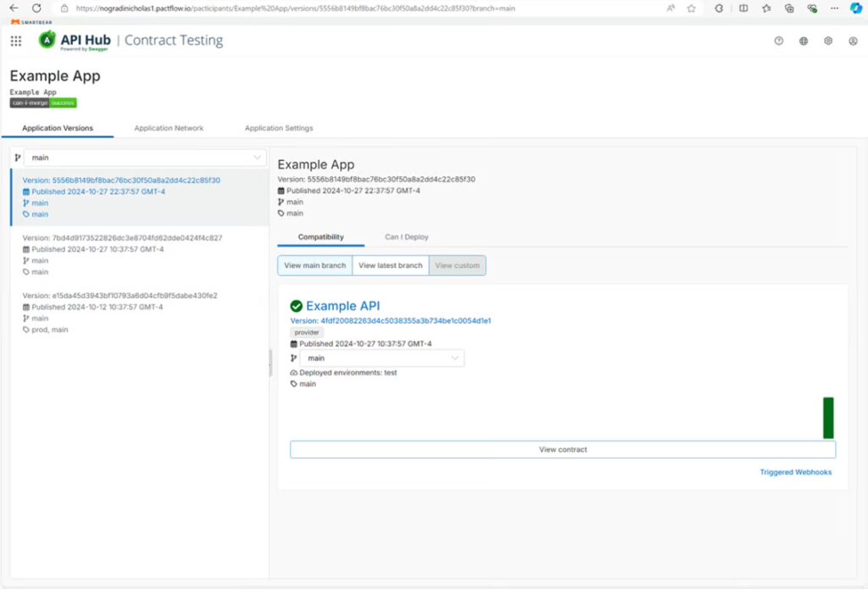Open the Can I Deploy tab
This screenshot has height=589, width=868.
(x=407, y=237)
